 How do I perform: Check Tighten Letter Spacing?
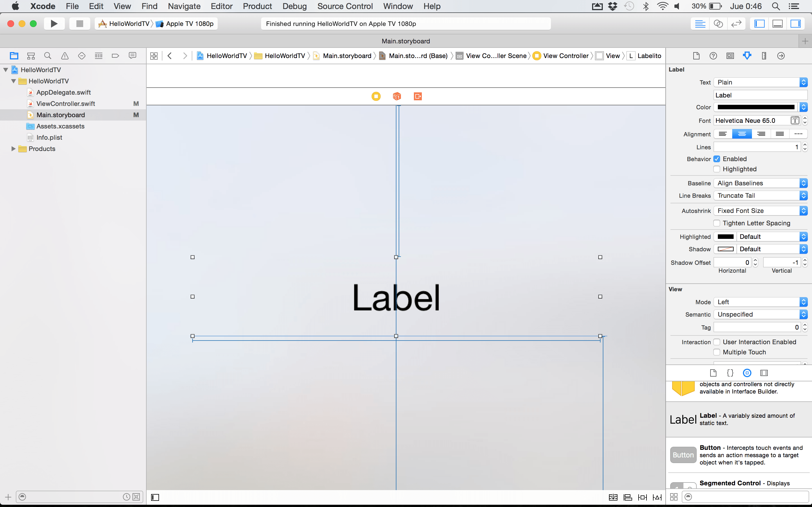pos(717,223)
